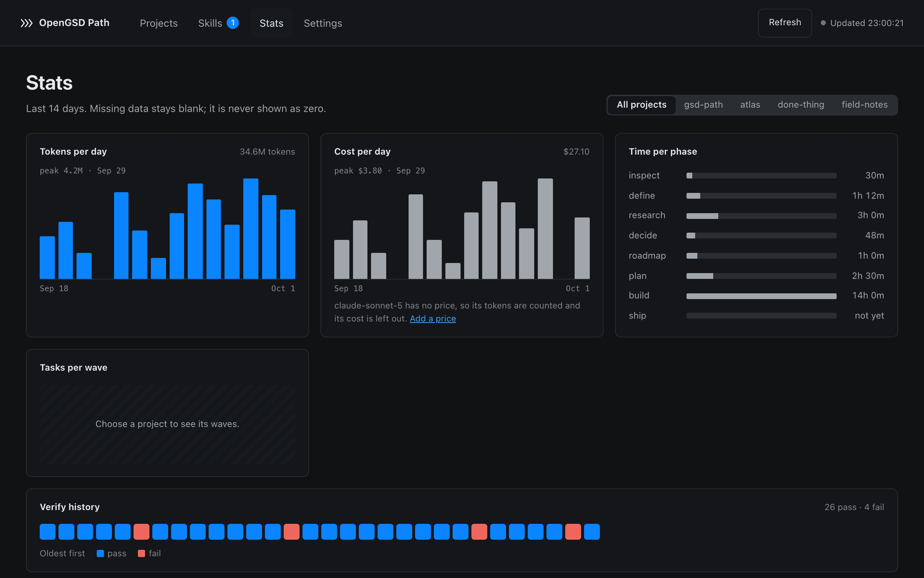Filter stats by field-notes project
The image size is (924, 578).
pyautogui.click(x=864, y=105)
